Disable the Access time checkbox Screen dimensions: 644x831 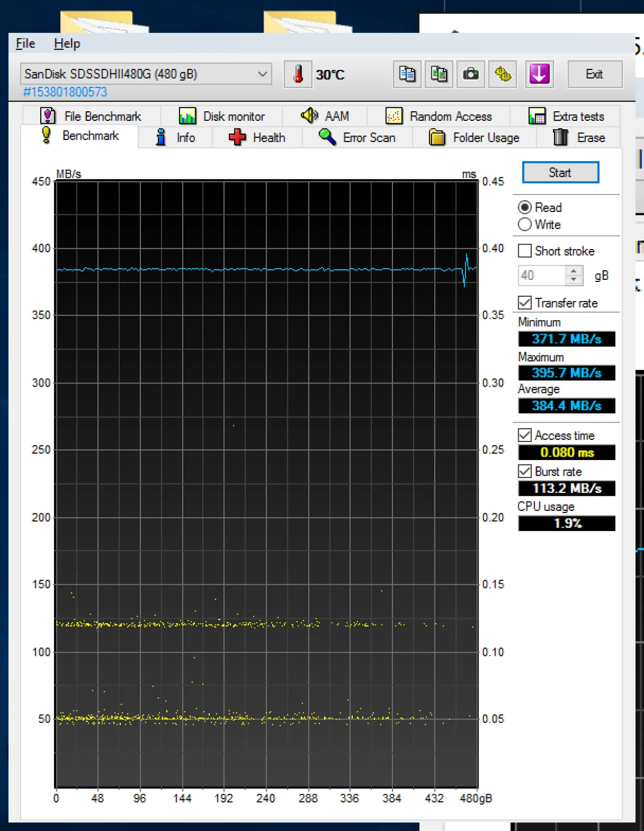point(525,435)
